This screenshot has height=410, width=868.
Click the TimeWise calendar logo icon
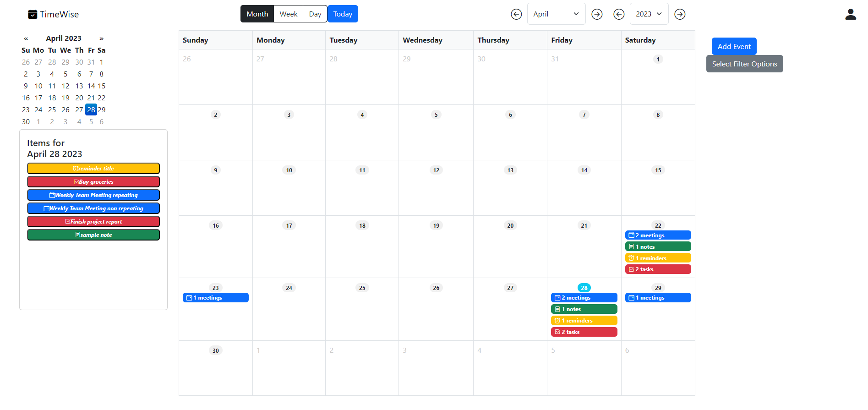coord(33,14)
